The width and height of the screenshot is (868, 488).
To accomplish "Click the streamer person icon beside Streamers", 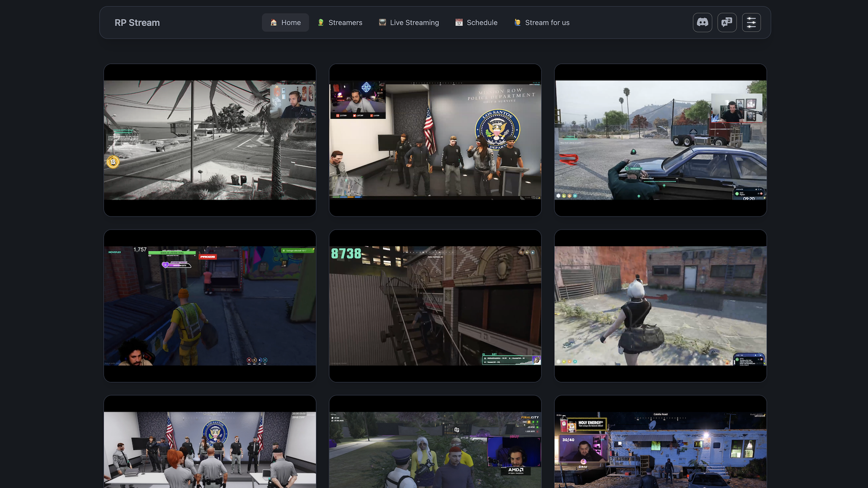I will pyautogui.click(x=321, y=23).
